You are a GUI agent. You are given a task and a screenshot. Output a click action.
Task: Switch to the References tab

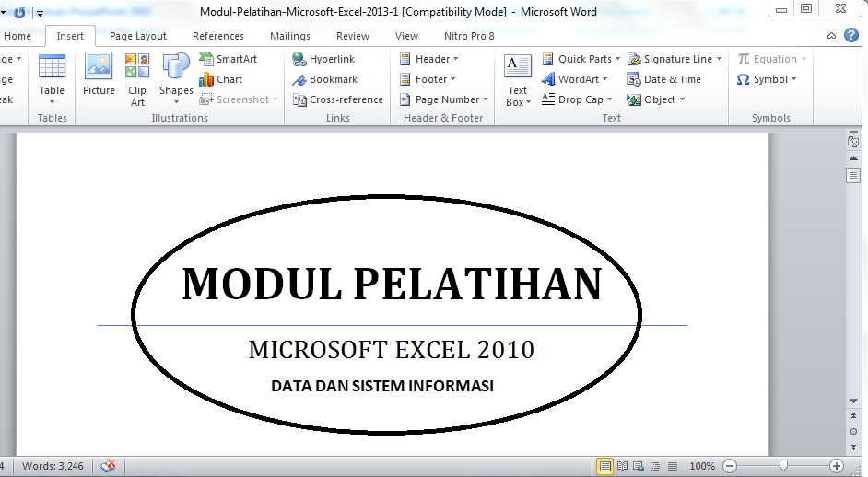218,36
